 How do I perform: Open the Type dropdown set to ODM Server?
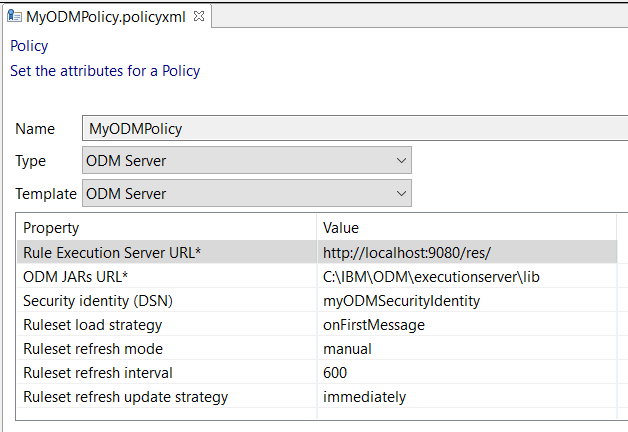tap(247, 160)
